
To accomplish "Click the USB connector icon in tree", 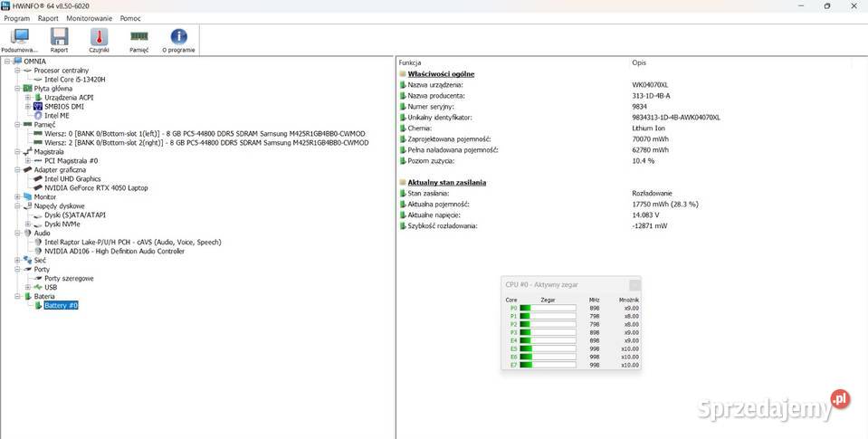I will coord(38,287).
